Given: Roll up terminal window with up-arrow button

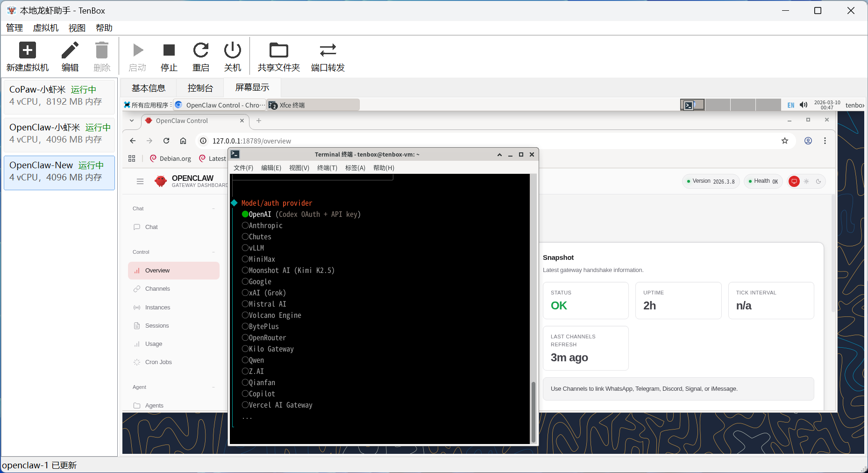Looking at the screenshot, I should pyautogui.click(x=499, y=155).
